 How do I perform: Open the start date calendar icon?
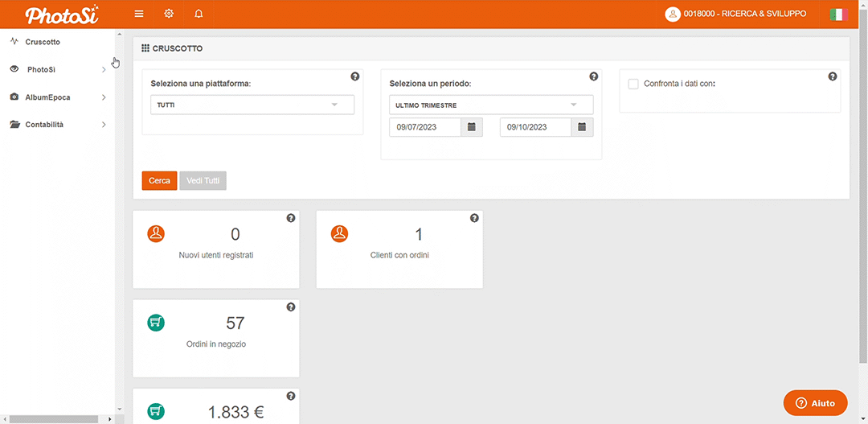[x=472, y=127]
